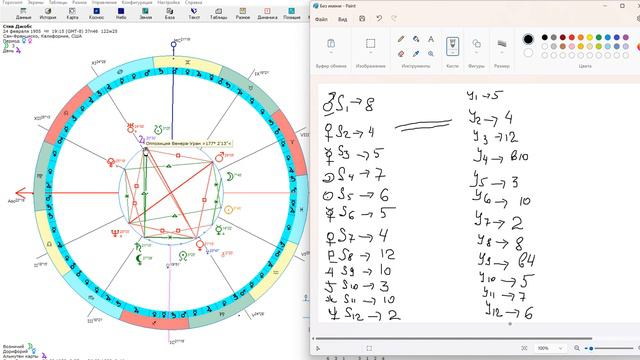Click the fit-to-window icon in Paint status bar

(524, 348)
